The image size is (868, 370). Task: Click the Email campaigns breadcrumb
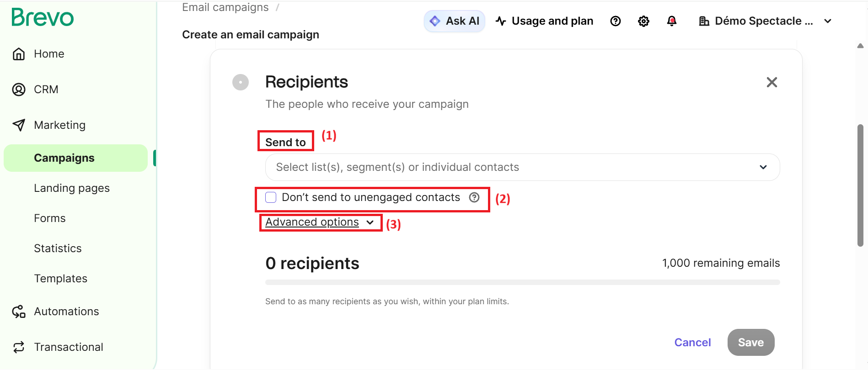pos(225,7)
